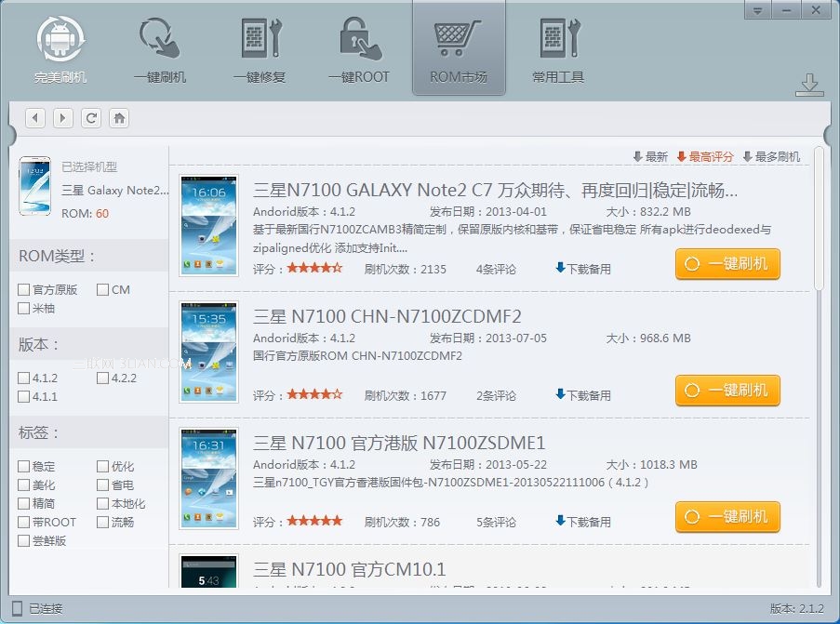Click the 版本: 2.1.2 status text
This screenshot has height=624, width=840.
click(x=797, y=608)
